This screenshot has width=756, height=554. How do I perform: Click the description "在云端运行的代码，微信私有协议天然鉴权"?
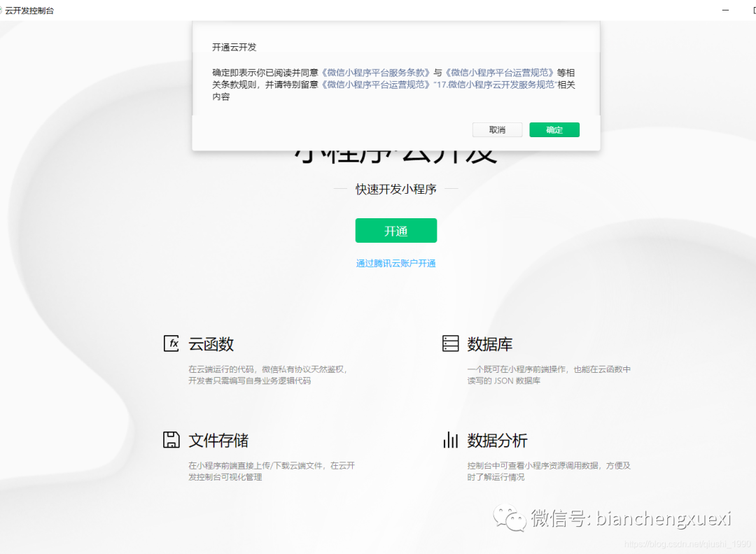267,369
